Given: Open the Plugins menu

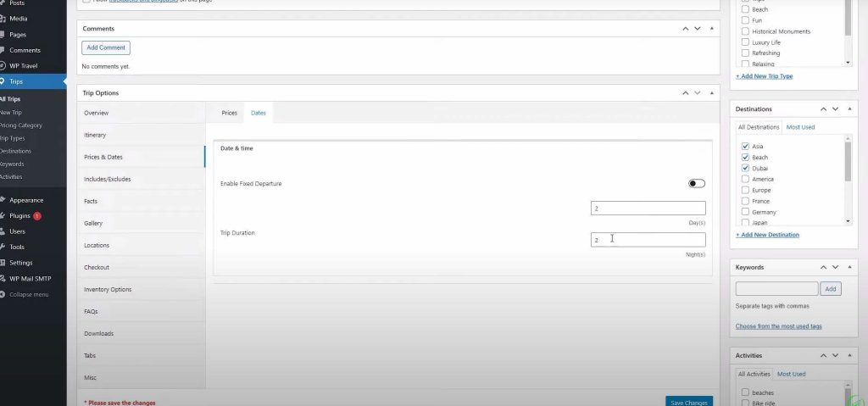Looking at the screenshot, I should [19, 215].
